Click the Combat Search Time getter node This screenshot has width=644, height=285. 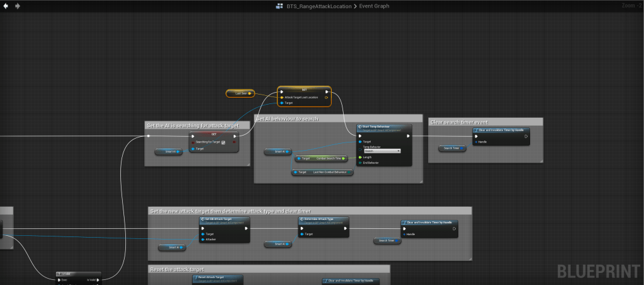point(321,158)
